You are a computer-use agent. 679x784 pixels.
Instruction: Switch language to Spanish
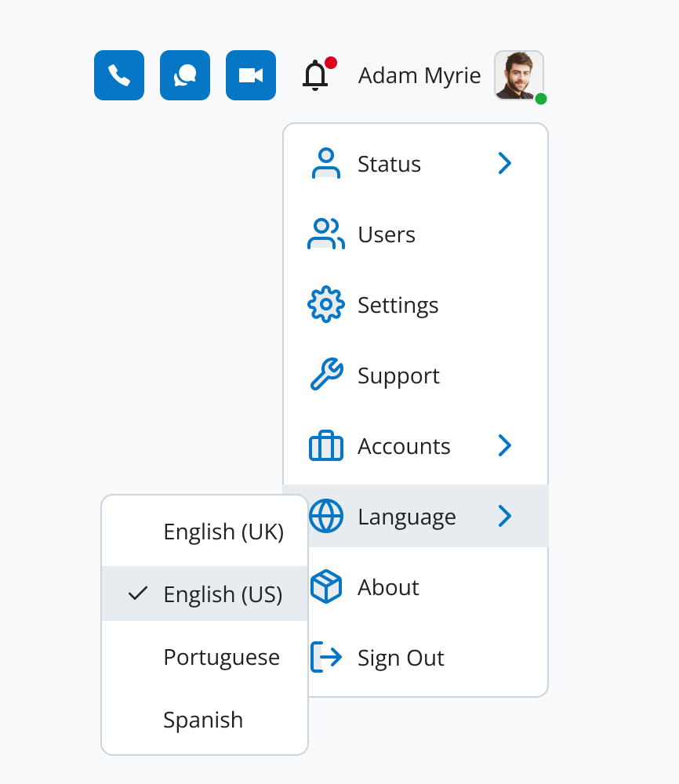coord(203,720)
